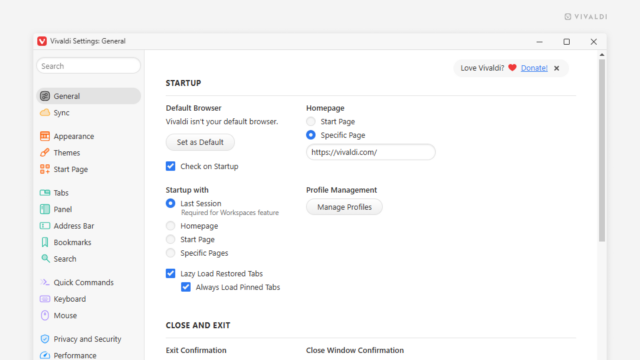
Task: Toggle Always Load Pinned Tabs checkbox
Action: (x=186, y=287)
